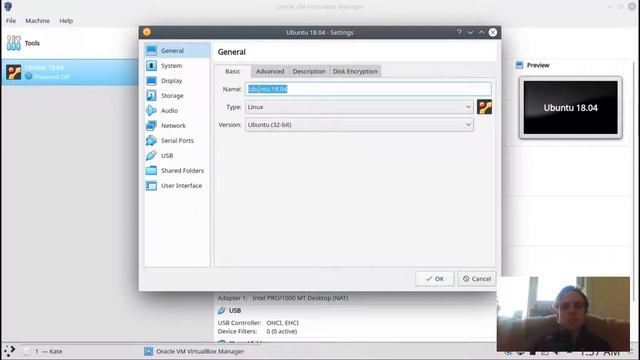Switch to the Description tab
Viewport: 640px width, 360px height.
click(x=309, y=71)
